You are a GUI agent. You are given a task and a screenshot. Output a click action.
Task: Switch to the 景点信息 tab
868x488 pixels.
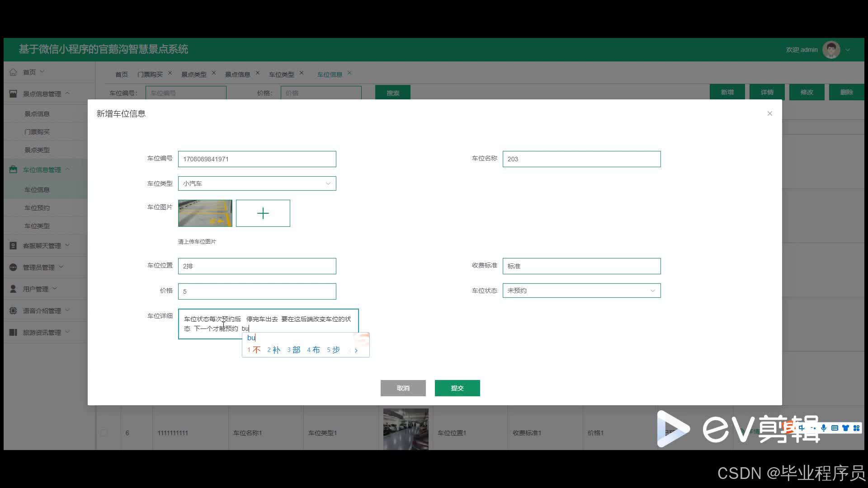point(237,74)
